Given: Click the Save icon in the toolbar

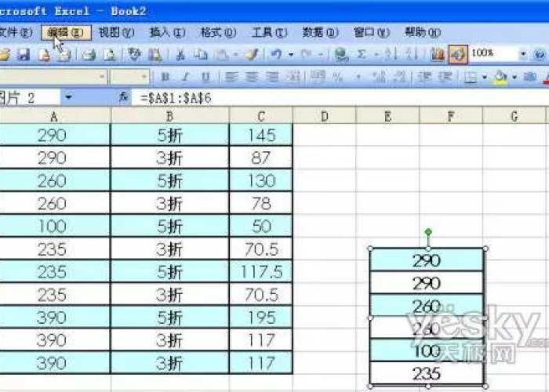Looking at the screenshot, I should point(24,55).
